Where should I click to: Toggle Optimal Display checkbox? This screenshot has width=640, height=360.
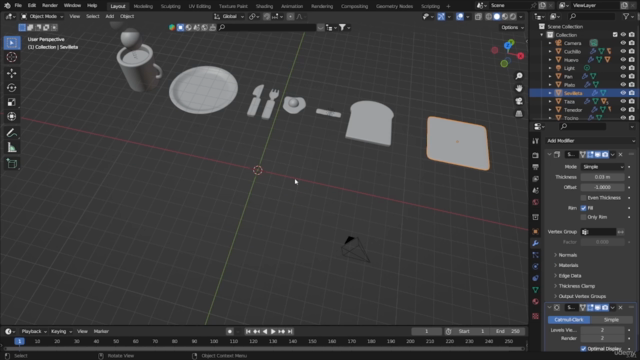[x=583, y=349]
